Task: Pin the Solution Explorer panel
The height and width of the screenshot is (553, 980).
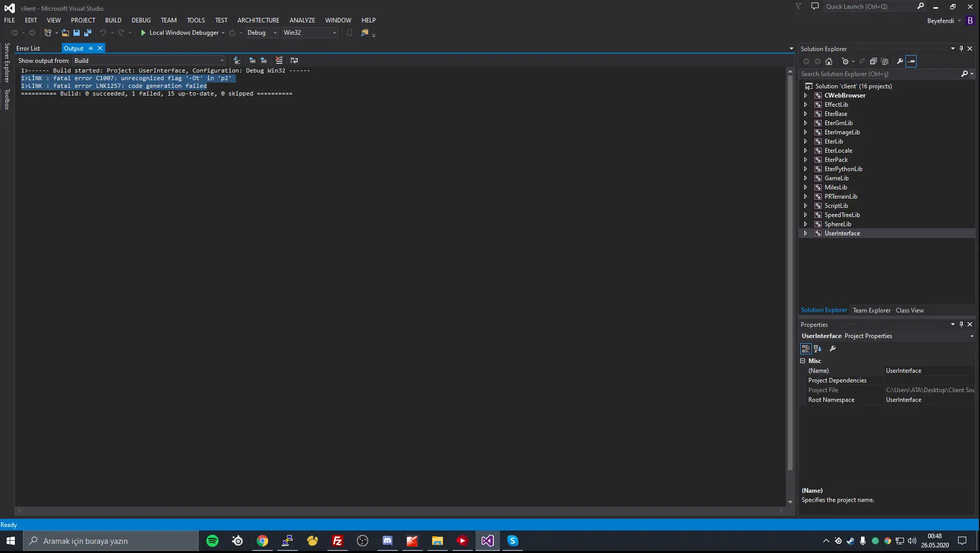Action: 961,49
